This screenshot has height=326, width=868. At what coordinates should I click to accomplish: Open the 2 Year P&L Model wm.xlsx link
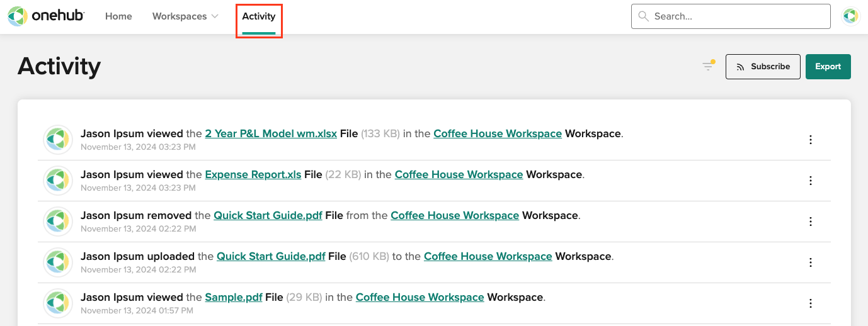[x=271, y=133]
